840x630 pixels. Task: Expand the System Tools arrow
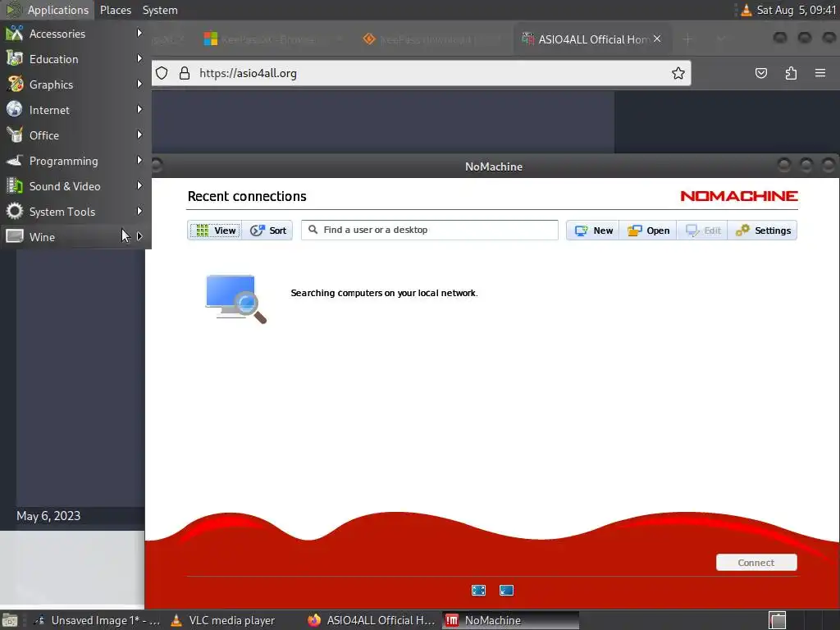pos(139,211)
